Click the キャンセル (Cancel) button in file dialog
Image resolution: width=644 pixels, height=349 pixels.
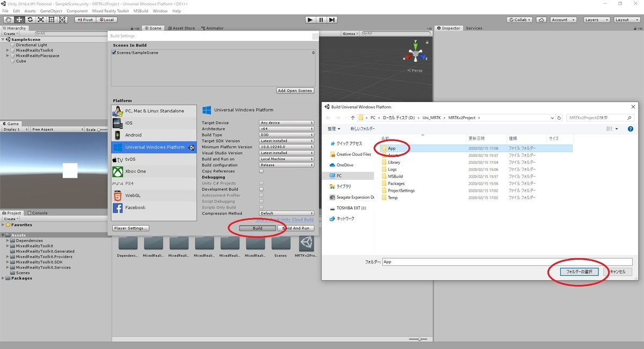point(618,272)
